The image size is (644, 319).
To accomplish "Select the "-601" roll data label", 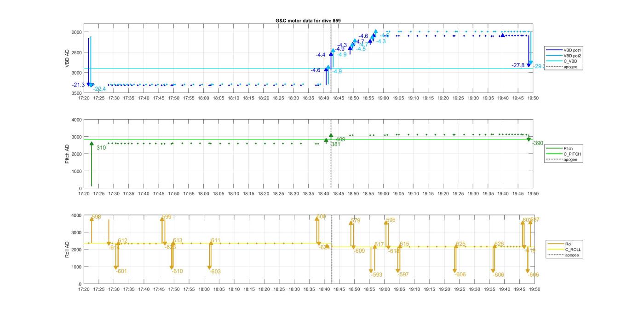I will point(121,271).
